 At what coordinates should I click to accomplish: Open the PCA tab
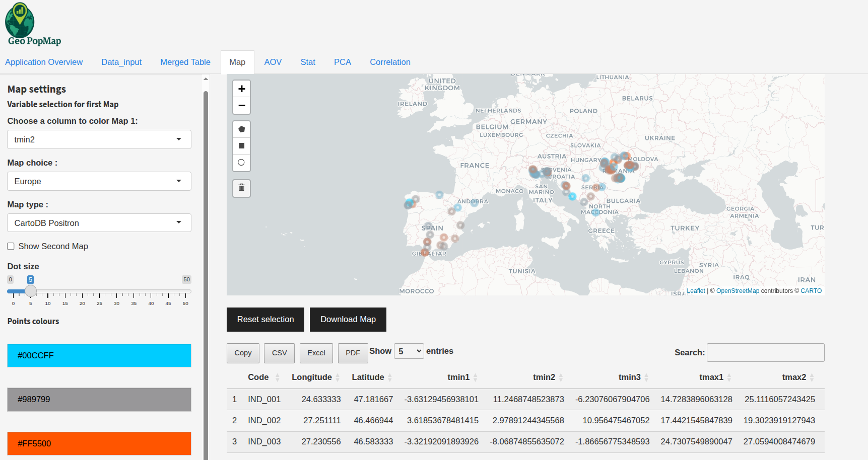[343, 62]
